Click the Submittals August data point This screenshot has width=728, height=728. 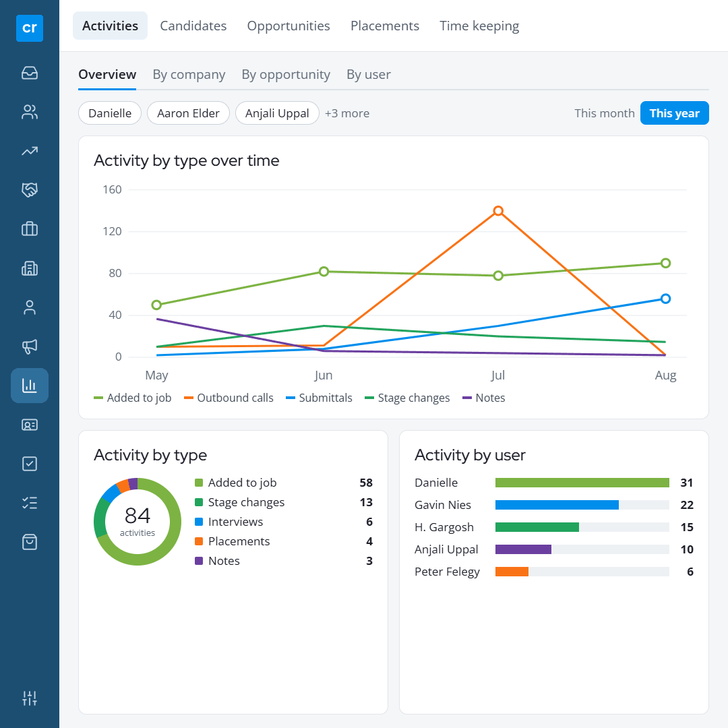(666, 299)
